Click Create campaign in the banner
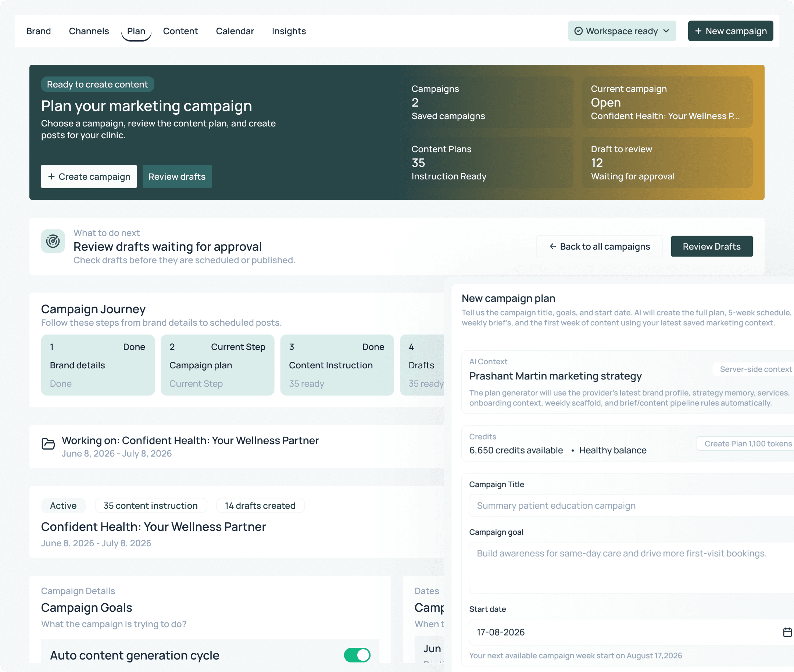 [89, 176]
